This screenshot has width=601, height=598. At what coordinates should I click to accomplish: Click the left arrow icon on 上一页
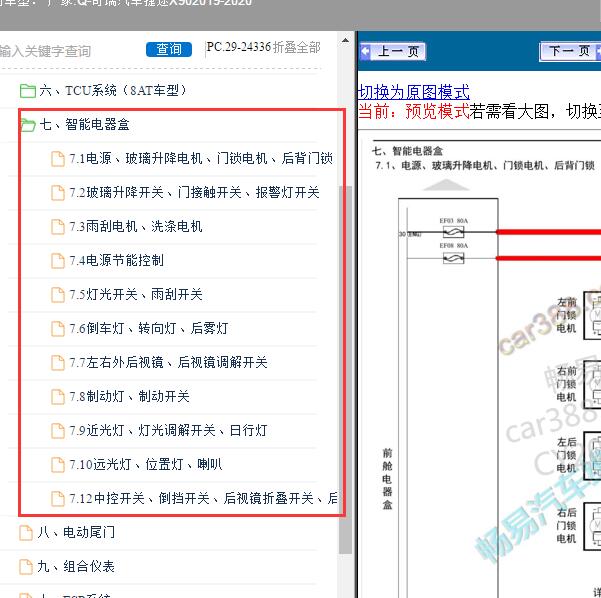[x=366, y=51]
